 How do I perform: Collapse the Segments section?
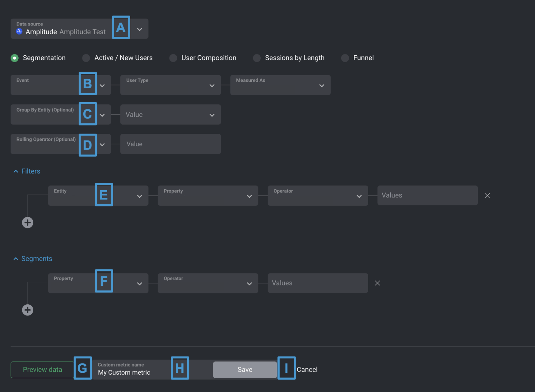click(16, 258)
